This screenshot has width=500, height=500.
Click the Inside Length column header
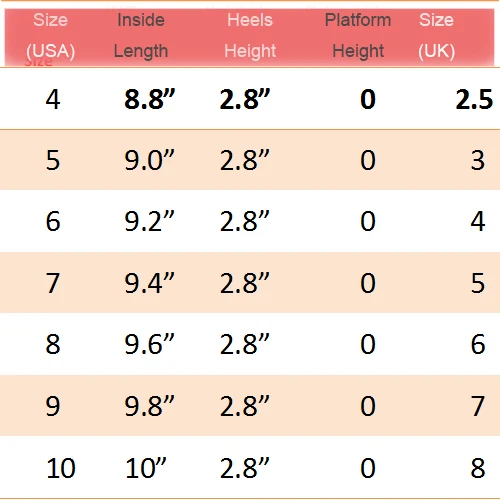[x=141, y=36]
